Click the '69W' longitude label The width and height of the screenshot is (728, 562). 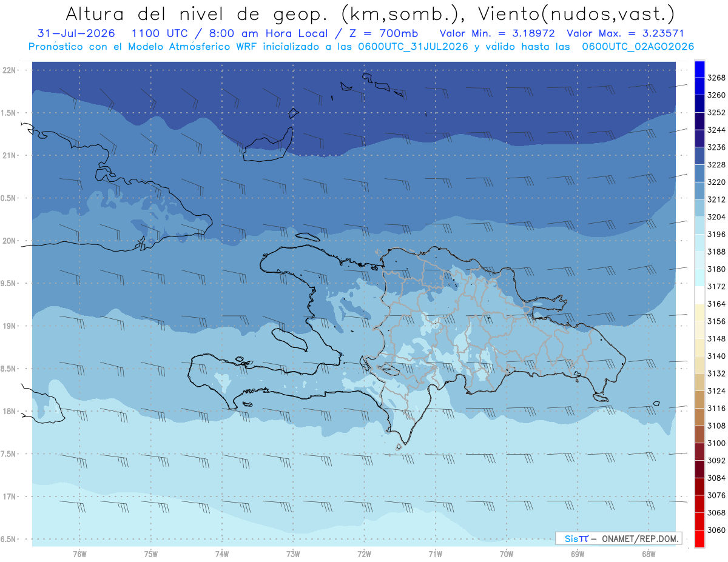[578, 554]
